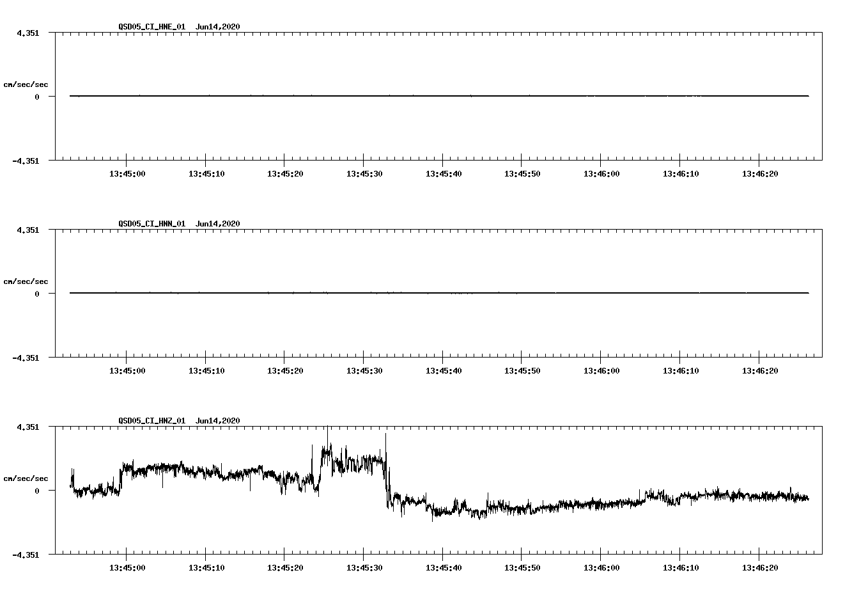Click the QSD05_CI_HNE_01 plot title

pos(152,27)
